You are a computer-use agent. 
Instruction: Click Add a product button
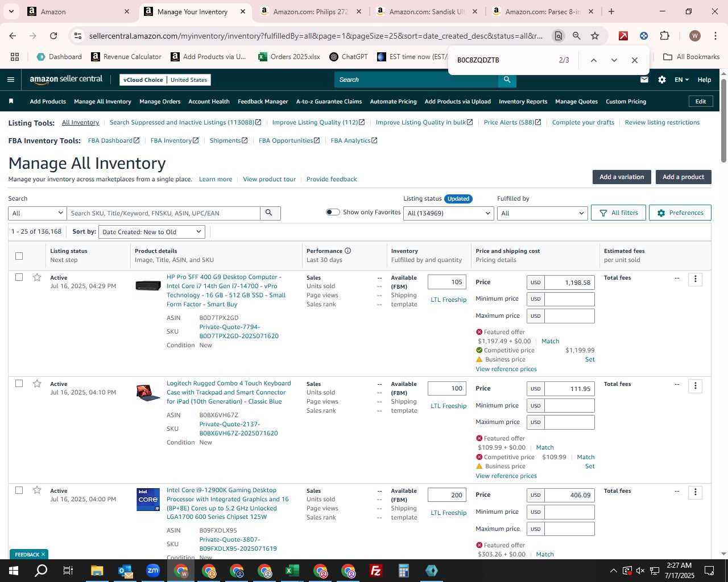click(x=683, y=177)
